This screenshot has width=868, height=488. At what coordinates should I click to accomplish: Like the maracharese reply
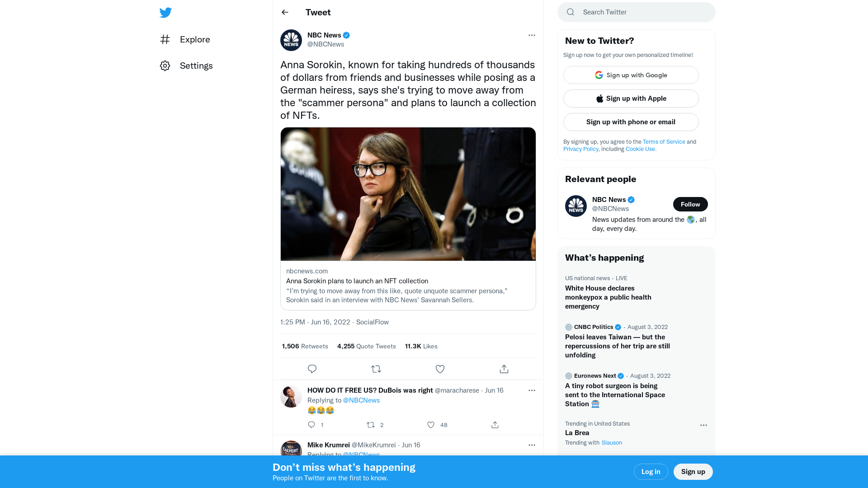pyautogui.click(x=431, y=425)
